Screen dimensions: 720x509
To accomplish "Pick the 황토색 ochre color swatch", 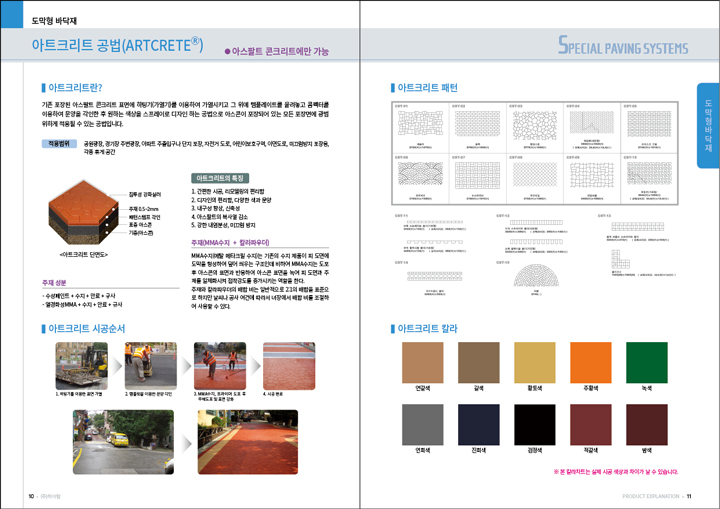I will 534,362.
